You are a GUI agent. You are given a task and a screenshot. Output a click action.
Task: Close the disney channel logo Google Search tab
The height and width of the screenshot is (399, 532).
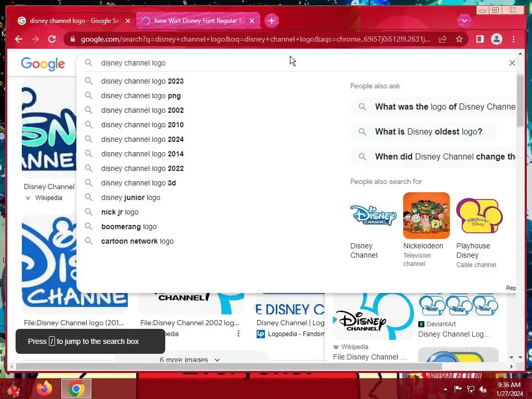(128, 21)
